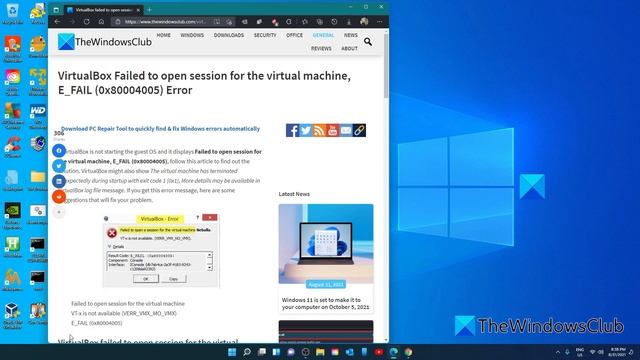Go back using browser back arrow
Screen dimensions: 640x360
click(58, 22)
